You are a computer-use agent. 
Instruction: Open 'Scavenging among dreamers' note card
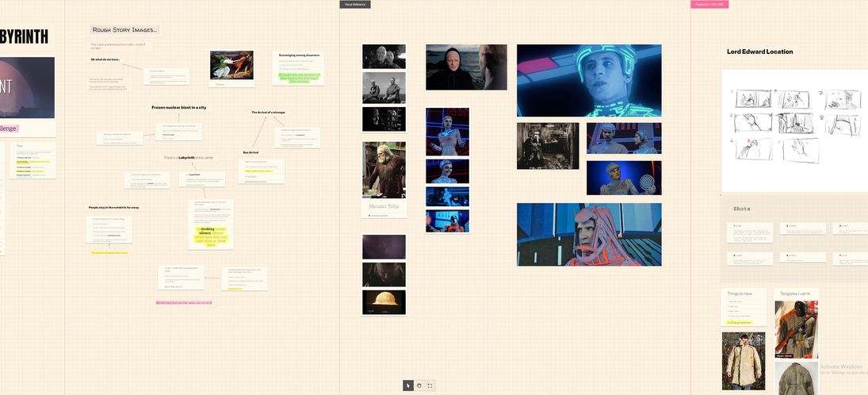point(298,68)
